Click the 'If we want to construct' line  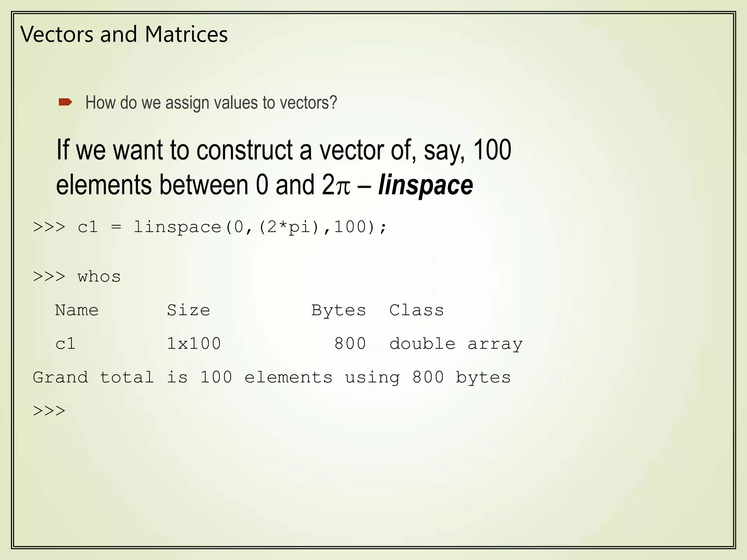pos(283,150)
